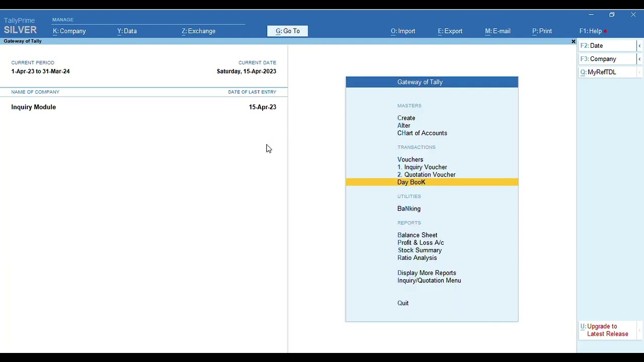Open the M: E-mail menu
The height and width of the screenshot is (362, 644).
pyautogui.click(x=498, y=31)
